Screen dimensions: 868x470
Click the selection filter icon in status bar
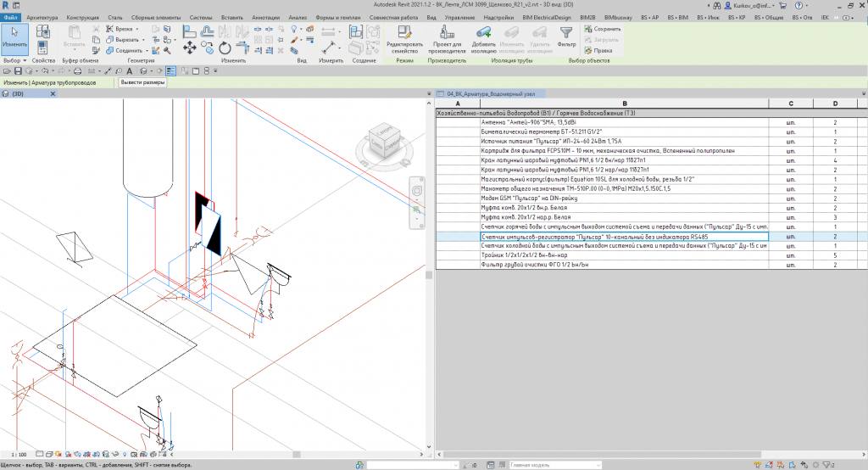pyautogui.click(x=828, y=465)
